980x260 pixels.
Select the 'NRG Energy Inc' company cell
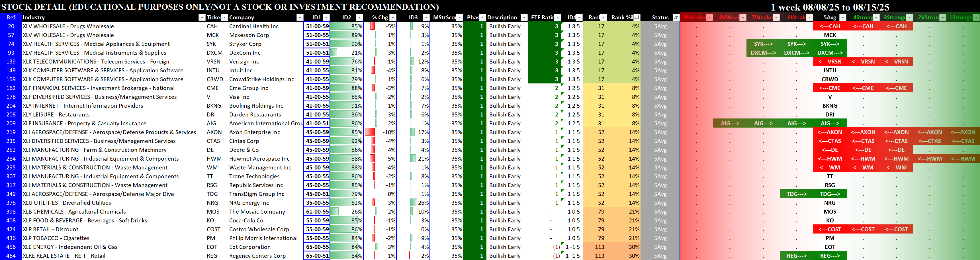point(249,203)
